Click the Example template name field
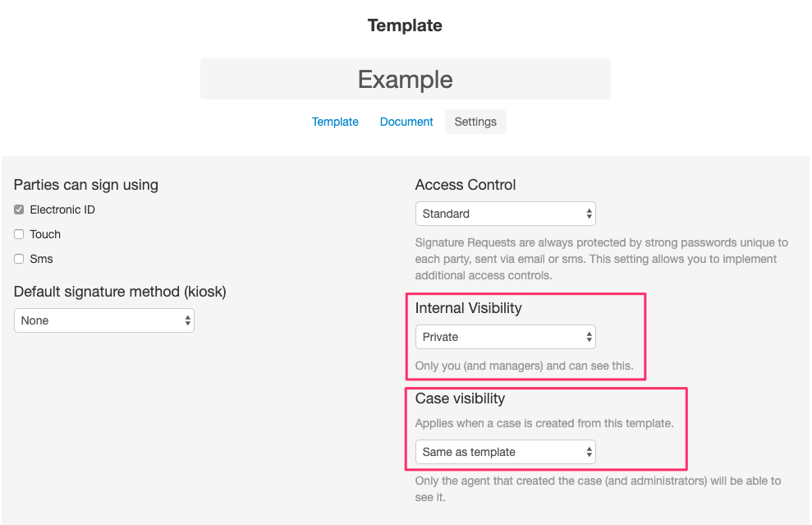The width and height of the screenshot is (812, 525). pyautogui.click(x=406, y=79)
